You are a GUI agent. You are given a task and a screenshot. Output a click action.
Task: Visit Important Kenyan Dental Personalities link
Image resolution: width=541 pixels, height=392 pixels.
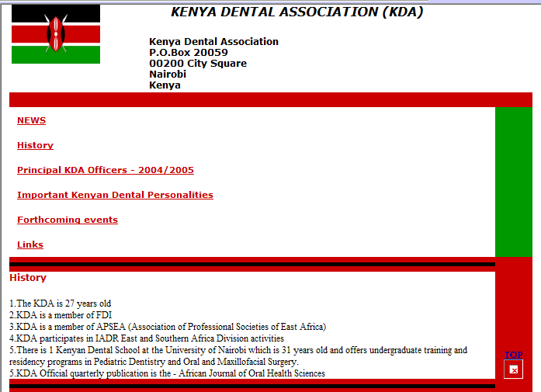(115, 195)
